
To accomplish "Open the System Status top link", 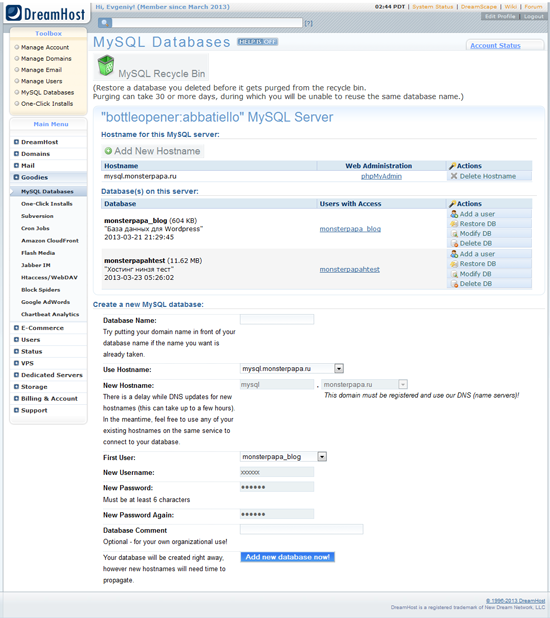I will pos(433,7).
